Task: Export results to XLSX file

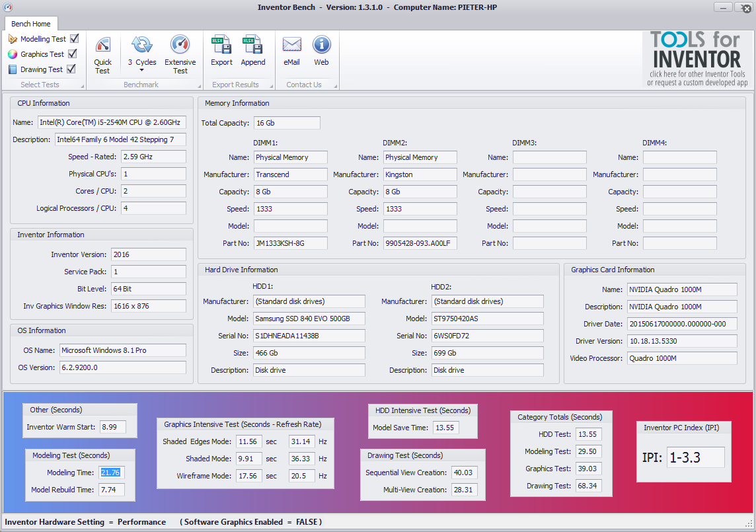Action: 221,52
